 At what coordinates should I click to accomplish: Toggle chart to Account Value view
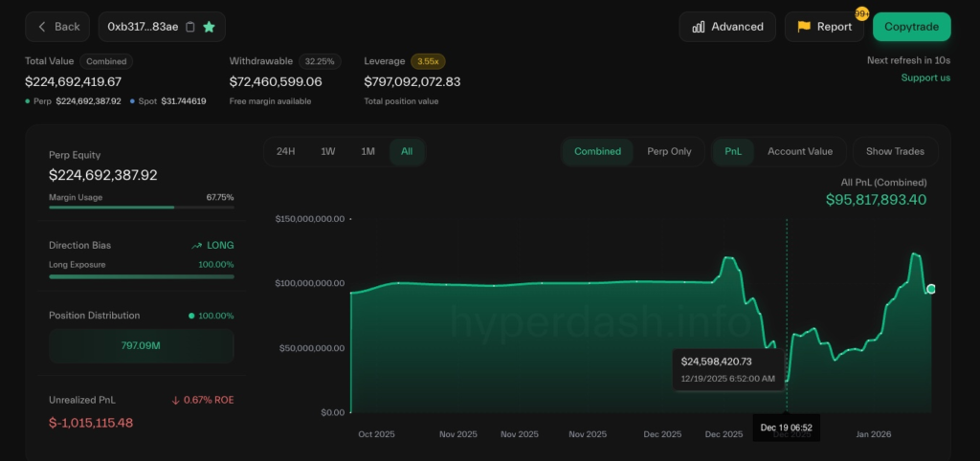click(799, 151)
